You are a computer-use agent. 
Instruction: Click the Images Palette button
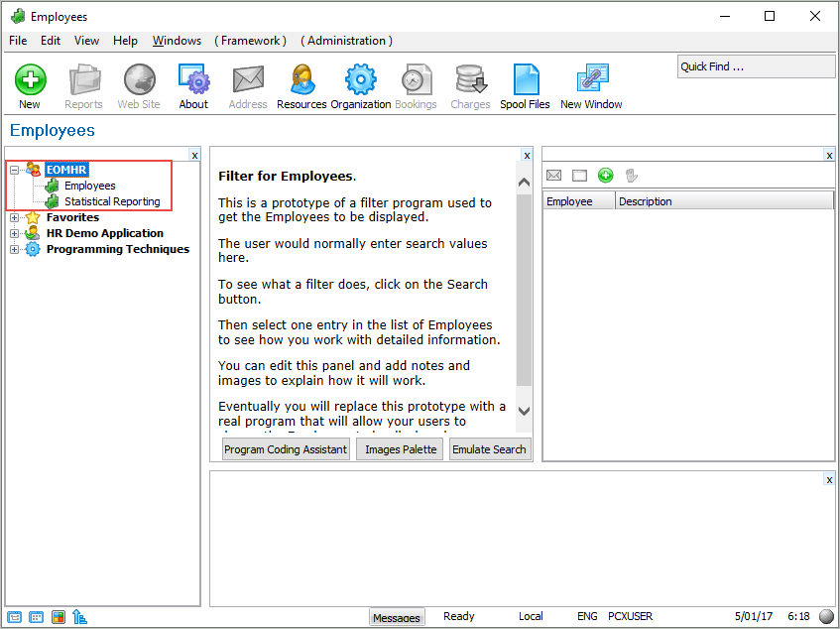click(401, 449)
